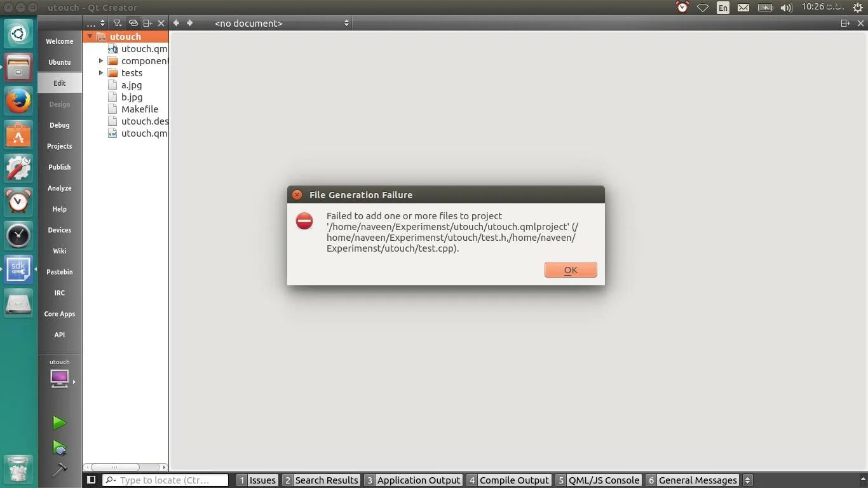Open General Messages pane
The width and height of the screenshot is (868, 488).
pos(692,480)
